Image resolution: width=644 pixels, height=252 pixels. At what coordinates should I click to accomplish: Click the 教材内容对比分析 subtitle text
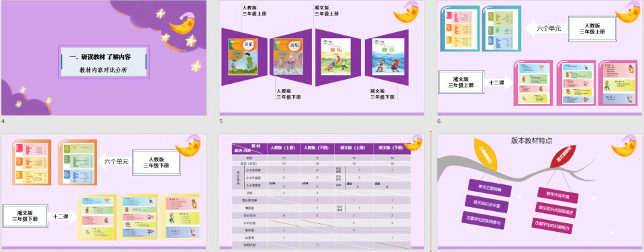coord(103,70)
